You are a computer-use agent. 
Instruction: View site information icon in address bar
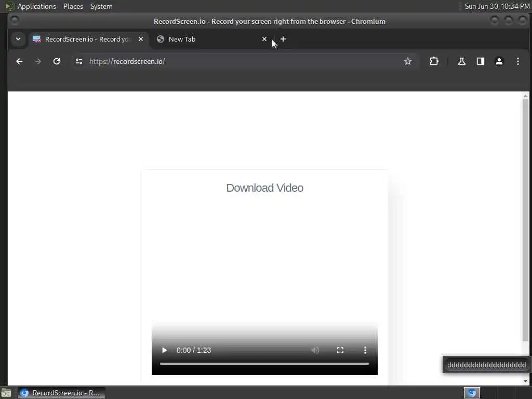click(79, 61)
